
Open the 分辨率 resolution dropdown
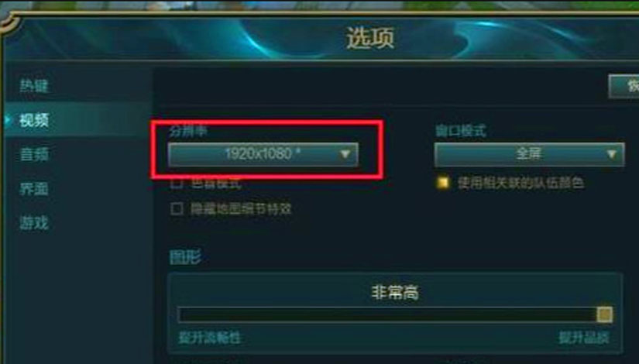click(263, 154)
